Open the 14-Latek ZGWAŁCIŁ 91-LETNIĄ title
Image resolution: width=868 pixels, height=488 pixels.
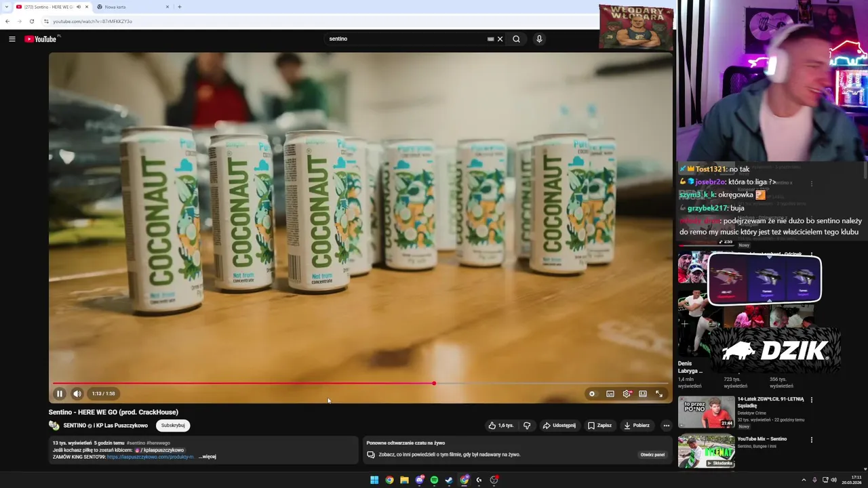(x=770, y=403)
